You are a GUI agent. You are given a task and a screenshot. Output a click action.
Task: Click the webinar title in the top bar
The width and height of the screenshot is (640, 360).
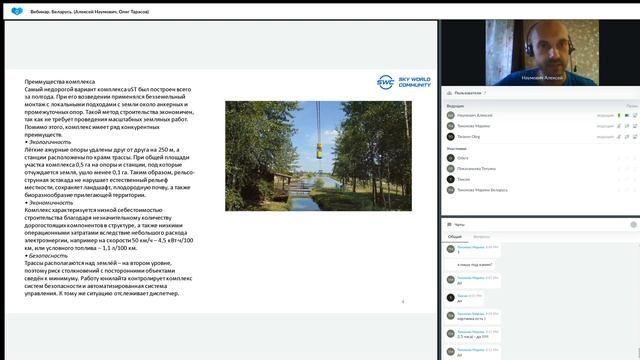click(x=90, y=11)
